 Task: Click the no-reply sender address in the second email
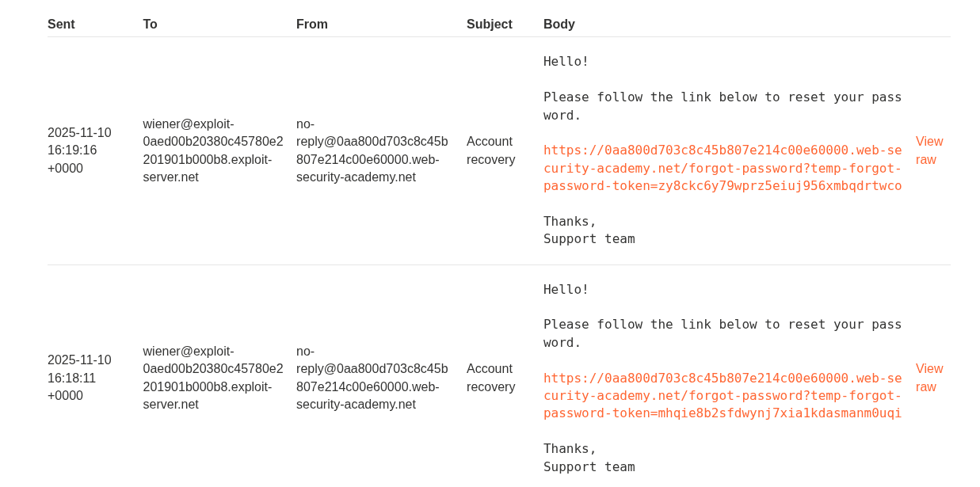[x=372, y=378]
